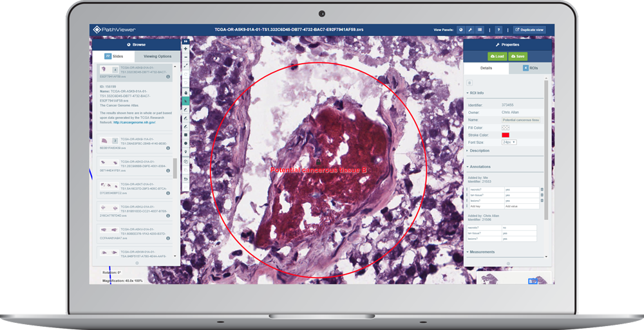Collapse the Measurements section
Image resolution: width=644 pixels, height=330 pixels.
pos(480,252)
